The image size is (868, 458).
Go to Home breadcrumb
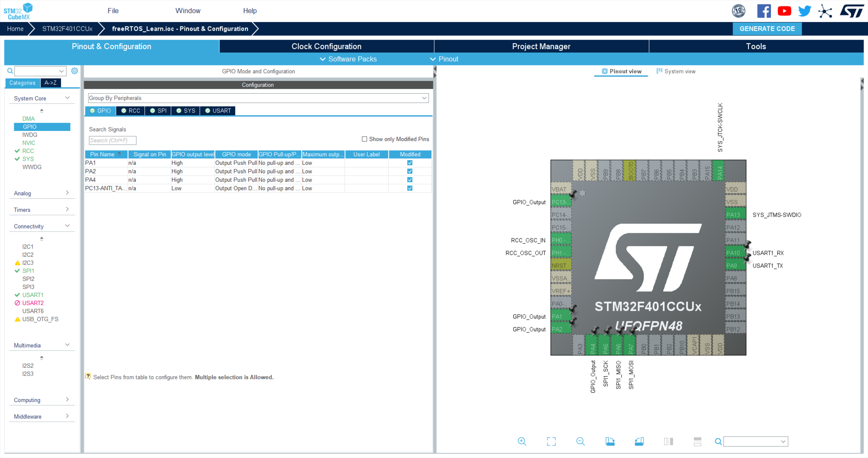click(15, 29)
